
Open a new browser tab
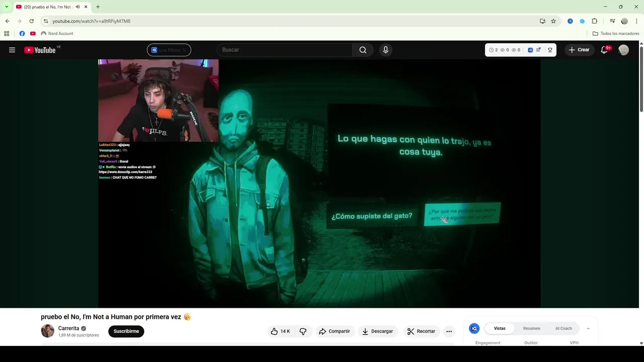coord(98,7)
